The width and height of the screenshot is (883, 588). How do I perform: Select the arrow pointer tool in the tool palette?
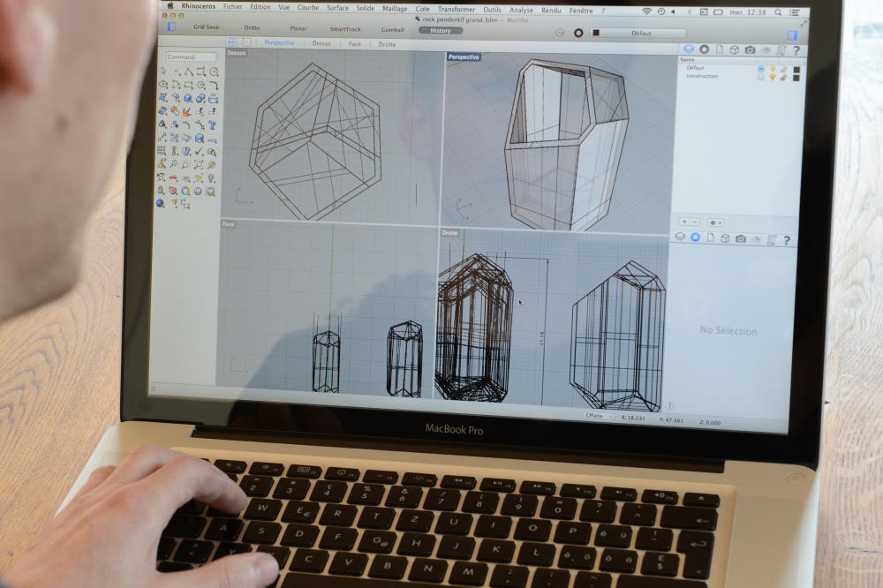tap(163, 71)
